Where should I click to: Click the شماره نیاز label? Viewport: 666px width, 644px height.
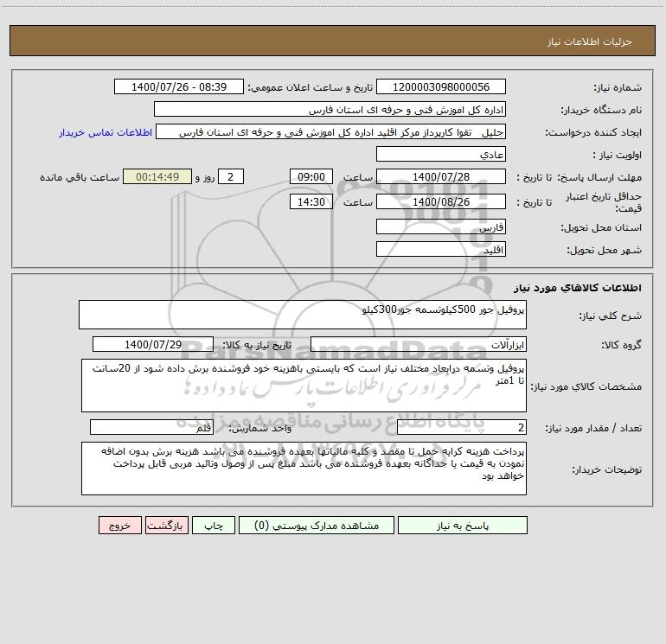coord(618,88)
